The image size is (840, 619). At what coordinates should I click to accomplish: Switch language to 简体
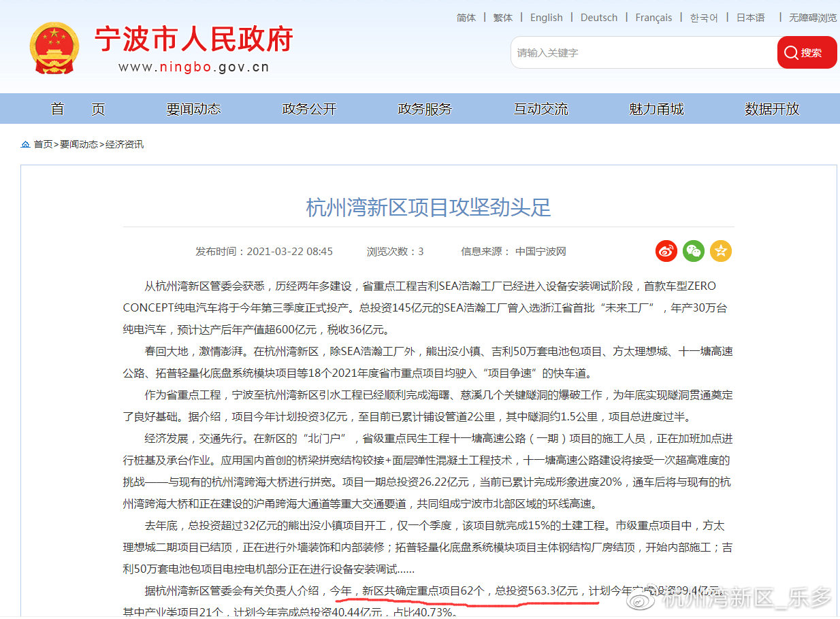coord(466,18)
